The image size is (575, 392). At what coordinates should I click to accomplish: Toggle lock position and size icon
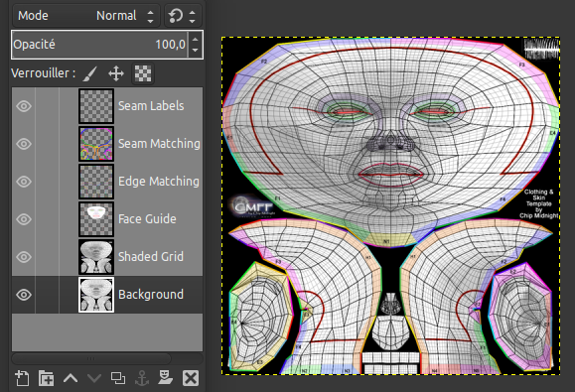click(116, 73)
